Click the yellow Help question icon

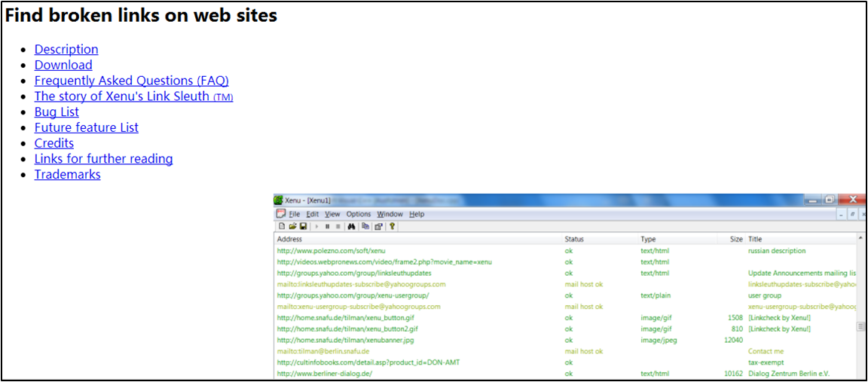pyautogui.click(x=393, y=226)
